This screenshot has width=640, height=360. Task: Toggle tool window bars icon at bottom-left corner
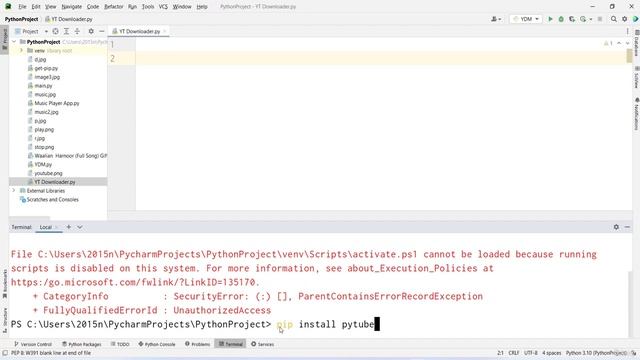[x=4, y=353]
